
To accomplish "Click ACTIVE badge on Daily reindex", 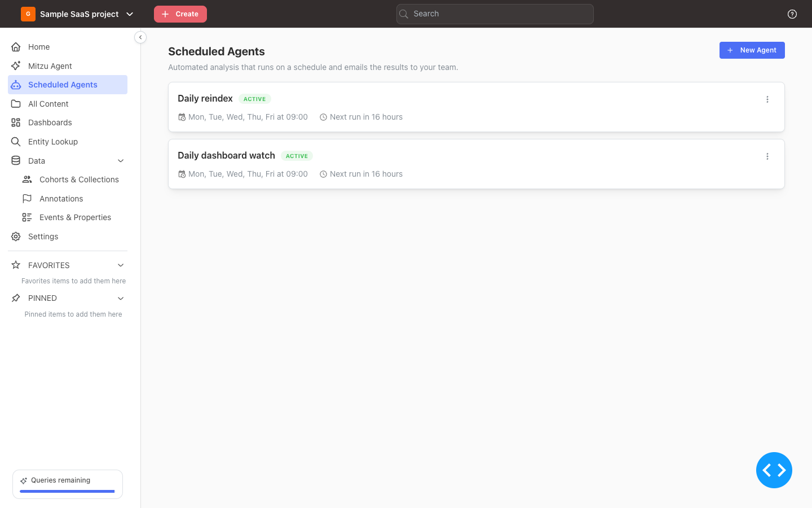I will 255,99.
